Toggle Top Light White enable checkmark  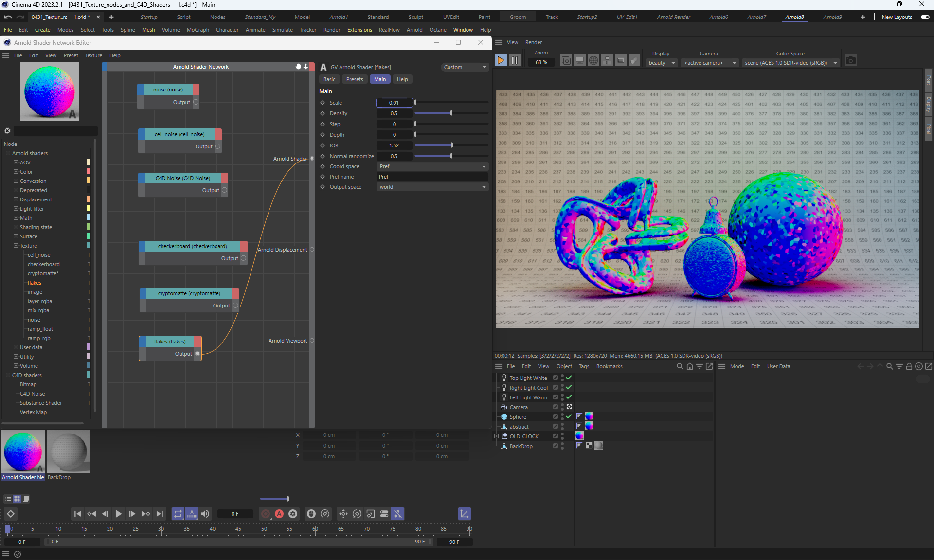[569, 378]
